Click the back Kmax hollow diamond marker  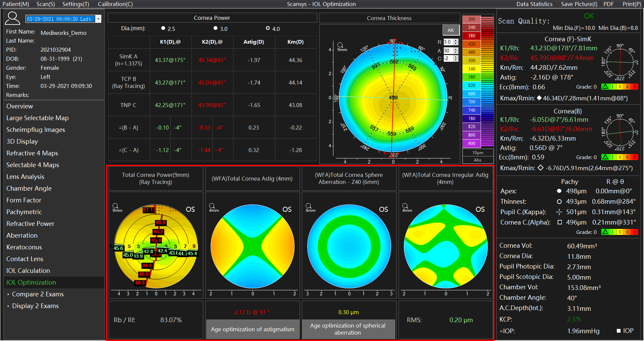540,168
